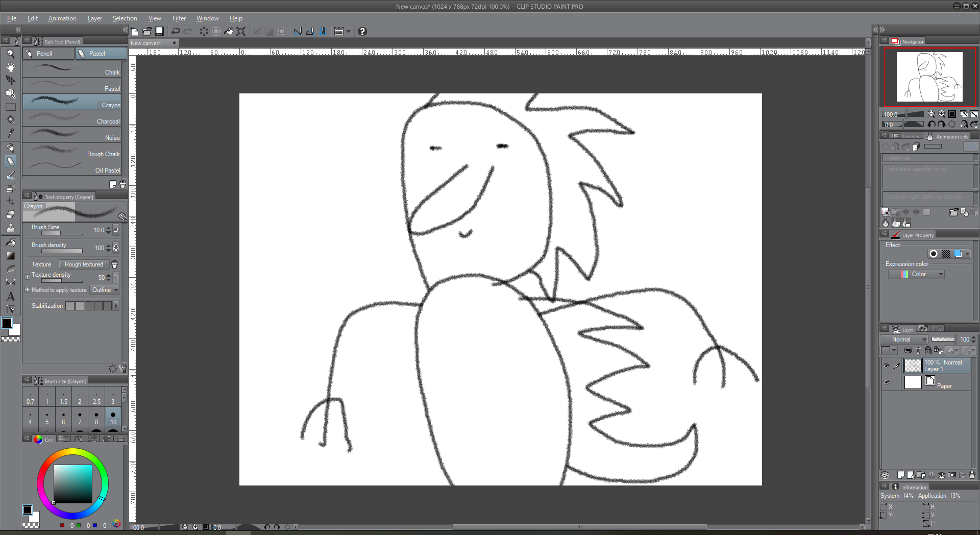
Task: Choose the Rough Chalk brush
Action: coord(71,151)
